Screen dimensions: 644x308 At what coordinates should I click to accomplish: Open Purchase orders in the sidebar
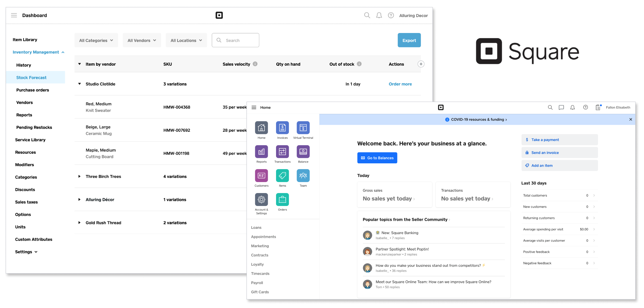pos(32,90)
